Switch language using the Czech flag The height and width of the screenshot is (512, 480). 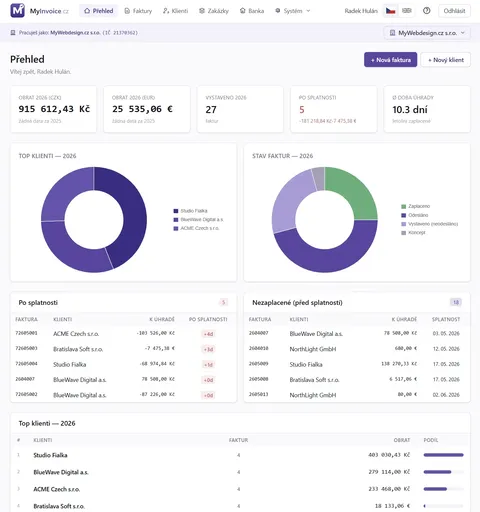click(391, 11)
